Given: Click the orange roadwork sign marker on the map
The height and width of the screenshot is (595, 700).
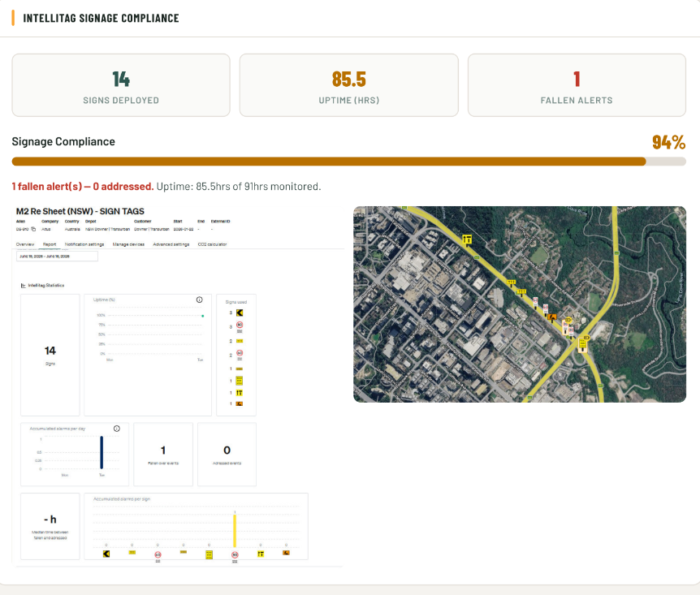Looking at the screenshot, I should (x=552, y=318).
